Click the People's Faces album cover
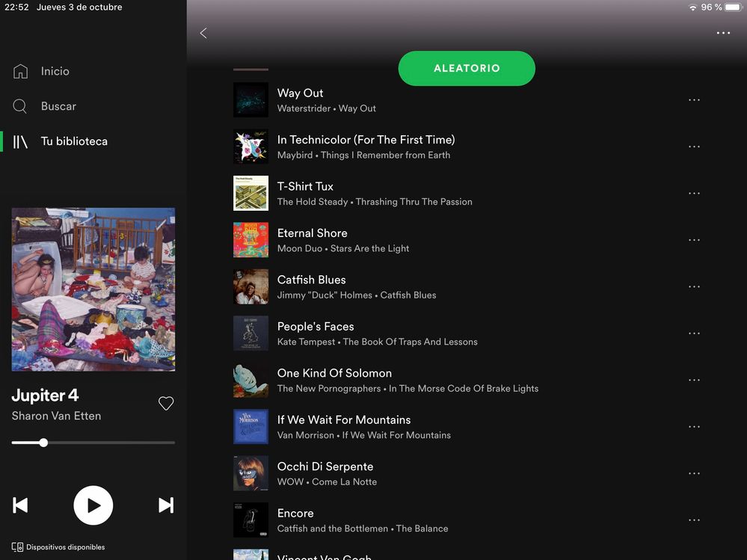This screenshot has width=747, height=560. [250, 333]
